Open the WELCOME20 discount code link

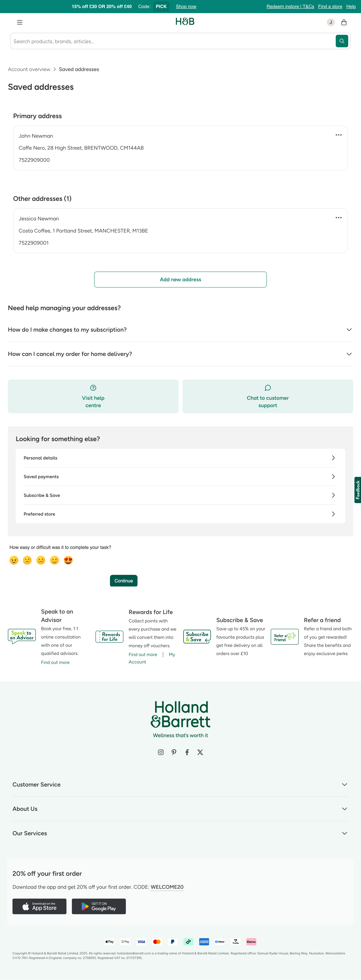point(167,887)
